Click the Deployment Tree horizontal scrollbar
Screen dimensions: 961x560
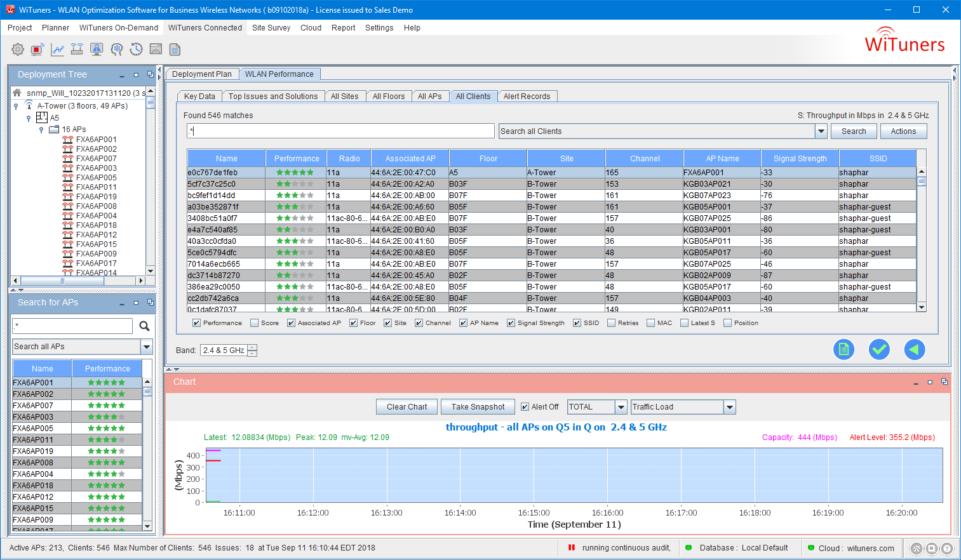(79, 281)
